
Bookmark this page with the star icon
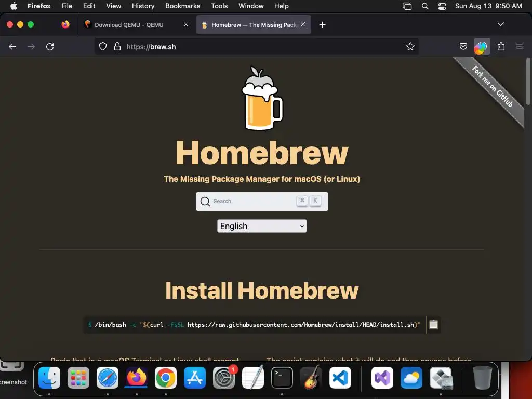point(410,46)
